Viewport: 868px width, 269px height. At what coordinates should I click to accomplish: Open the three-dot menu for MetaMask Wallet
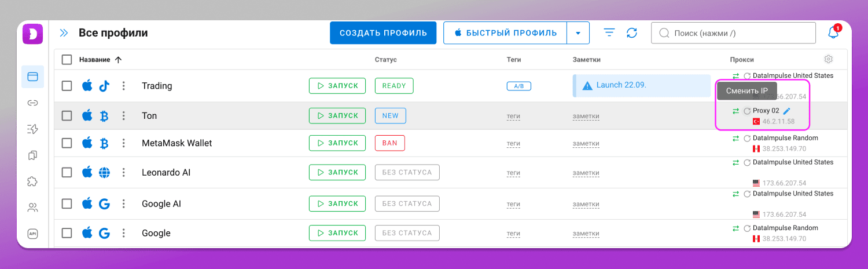point(123,143)
